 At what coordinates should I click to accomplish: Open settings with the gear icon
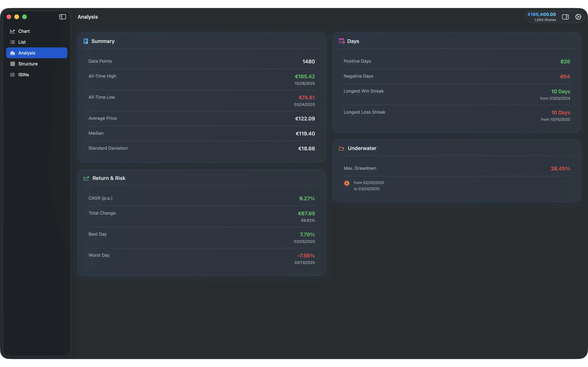(x=578, y=17)
